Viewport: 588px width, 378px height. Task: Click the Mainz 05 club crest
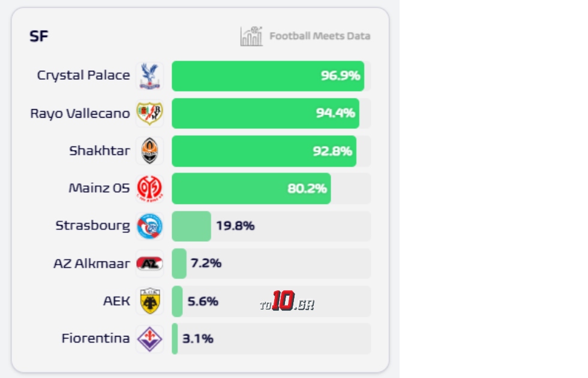149,188
